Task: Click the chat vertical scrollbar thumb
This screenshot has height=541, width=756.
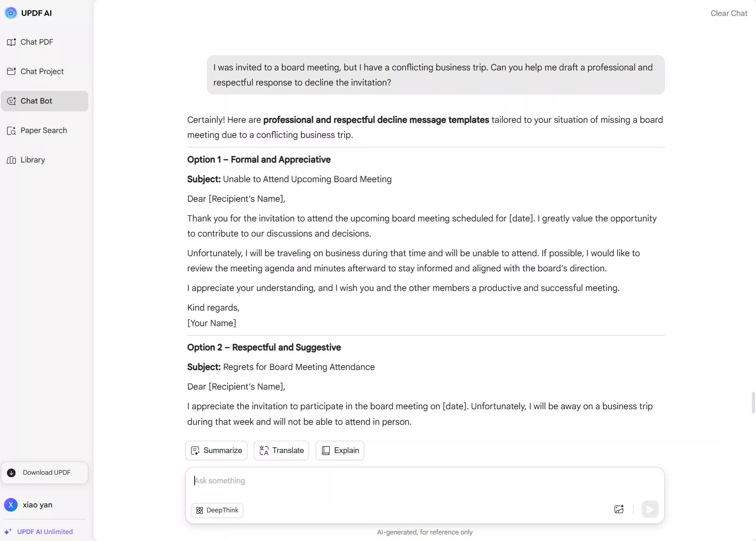Action: [753, 403]
